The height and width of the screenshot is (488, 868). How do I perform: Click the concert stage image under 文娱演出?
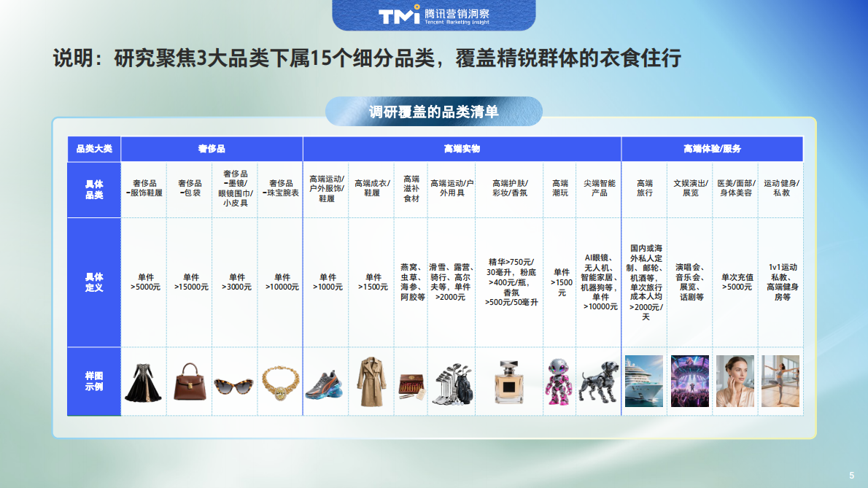coord(690,381)
